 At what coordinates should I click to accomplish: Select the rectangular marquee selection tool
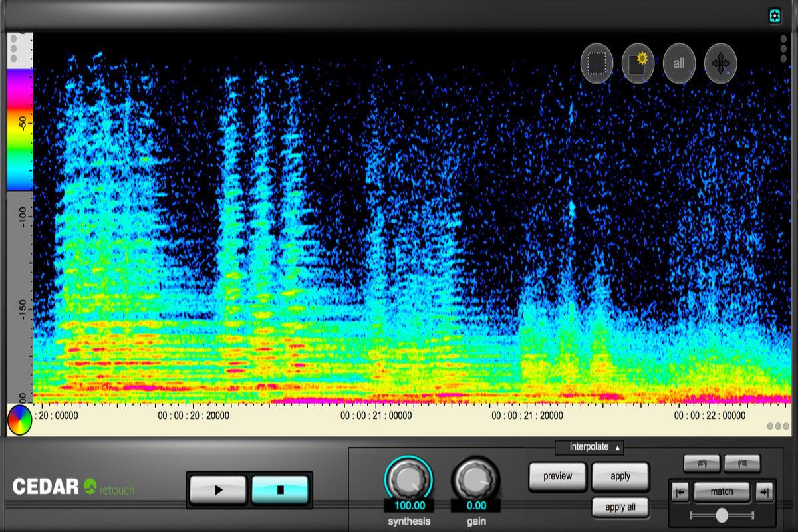597,64
